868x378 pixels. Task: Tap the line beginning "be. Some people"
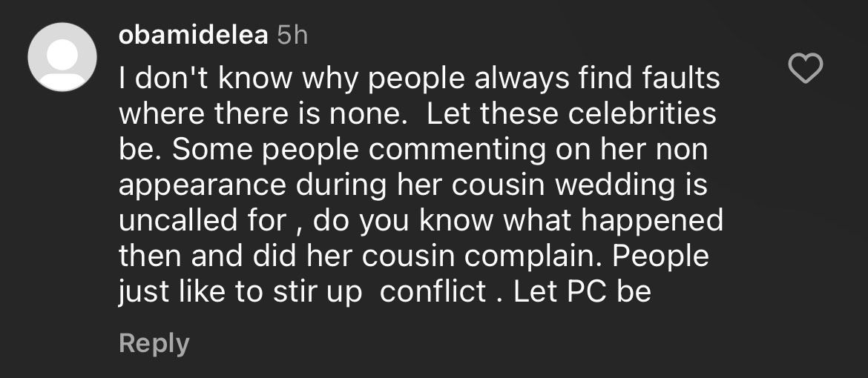point(413,149)
